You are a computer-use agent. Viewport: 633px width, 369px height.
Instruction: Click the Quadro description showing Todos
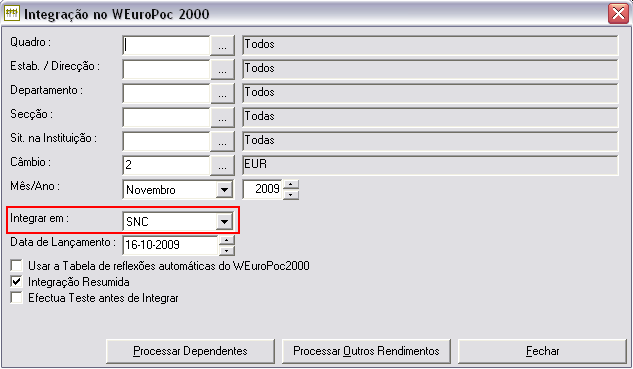[x=430, y=45]
